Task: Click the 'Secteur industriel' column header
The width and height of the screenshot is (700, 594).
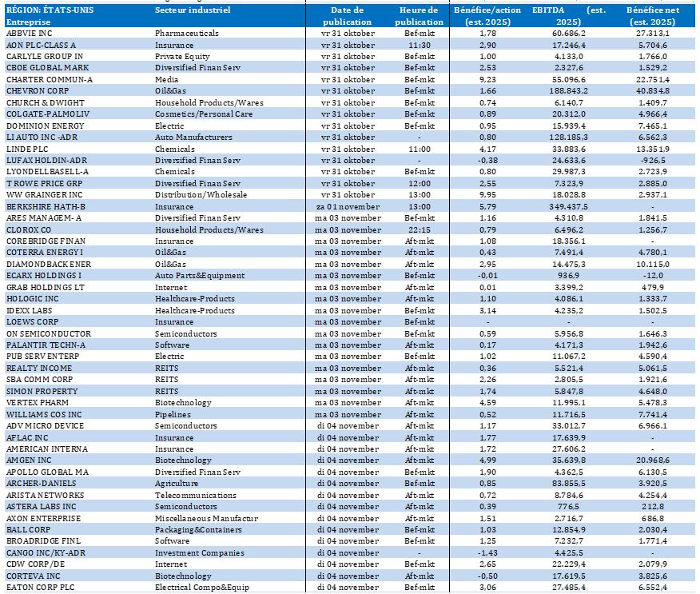Action: click(x=193, y=10)
